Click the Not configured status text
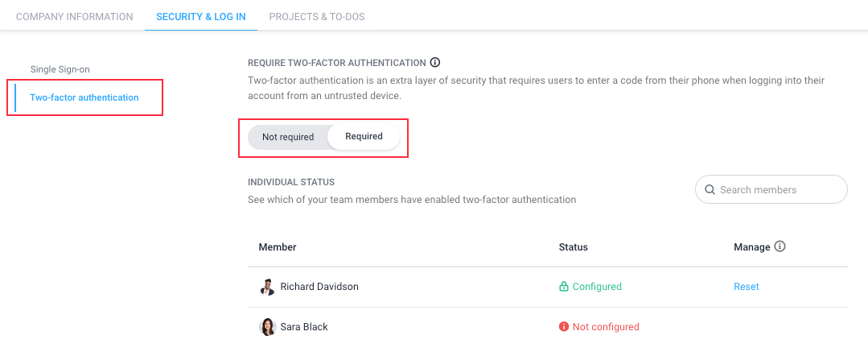This screenshot has height=352, width=868. coord(606,326)
